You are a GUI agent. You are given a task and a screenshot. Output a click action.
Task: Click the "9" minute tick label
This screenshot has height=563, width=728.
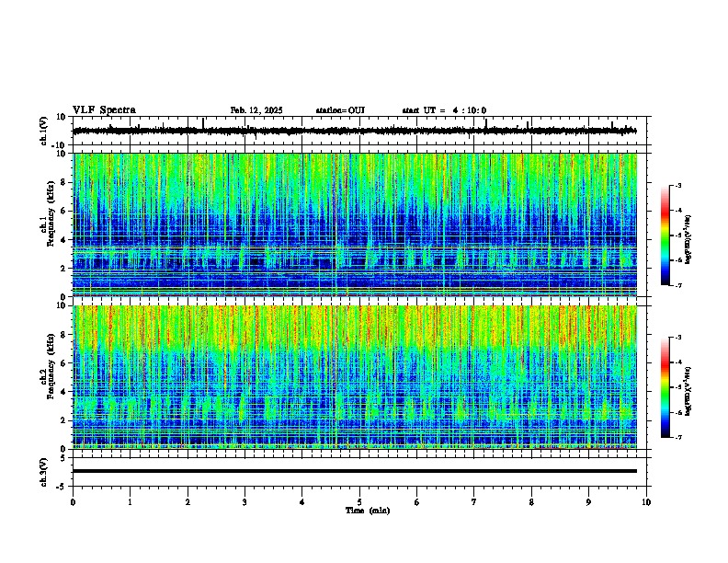click(x=588, y=502)
